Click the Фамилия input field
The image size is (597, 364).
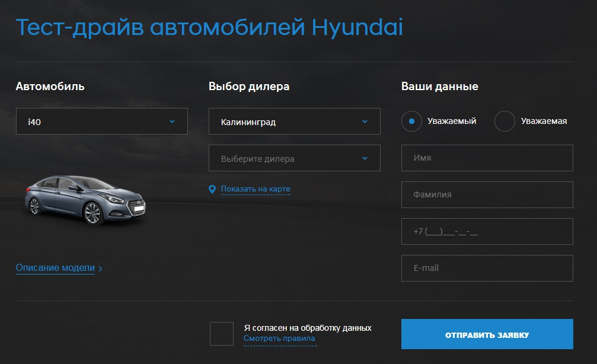(x=487, y=194)
